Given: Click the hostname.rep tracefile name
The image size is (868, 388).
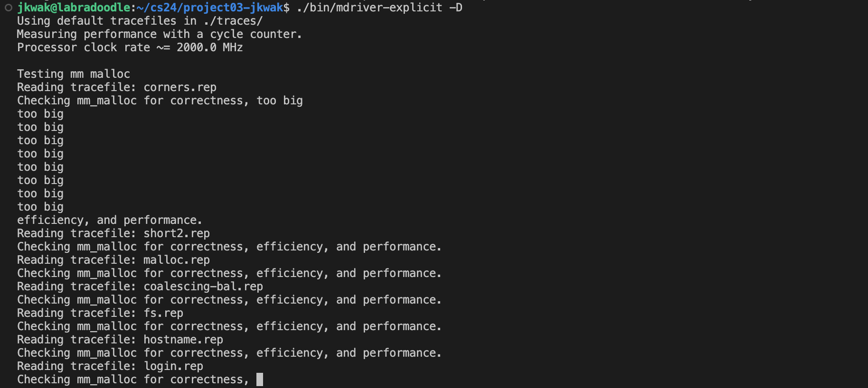Looking at the screenshot, I should (183, 340).
